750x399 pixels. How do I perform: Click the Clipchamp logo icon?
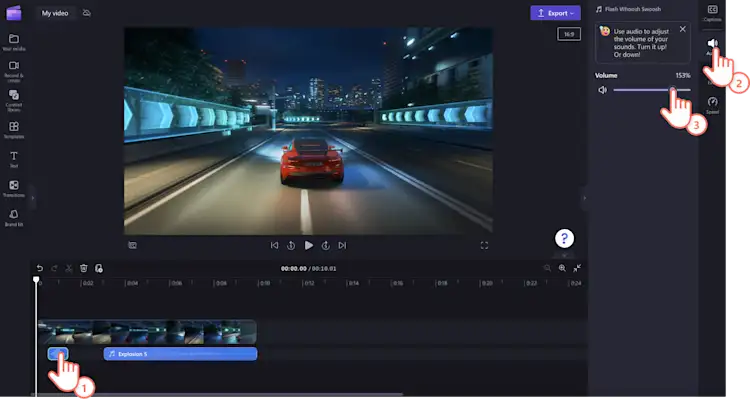click(x=14, y=13)
